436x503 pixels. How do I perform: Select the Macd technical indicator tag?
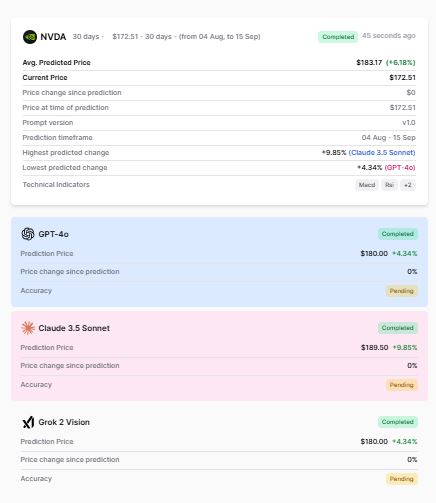click(x=367, y=185)
